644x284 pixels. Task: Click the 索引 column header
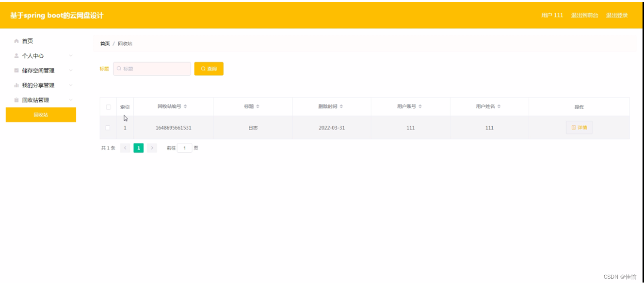125,107
